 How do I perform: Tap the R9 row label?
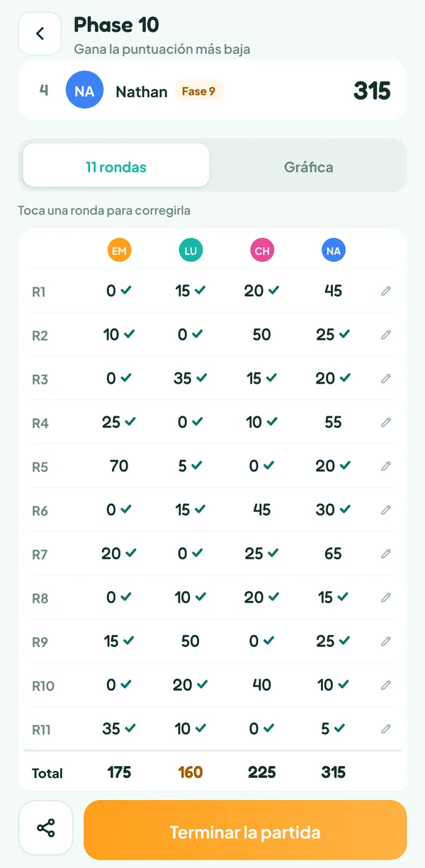pyautogui.click(x=40, y=642)
